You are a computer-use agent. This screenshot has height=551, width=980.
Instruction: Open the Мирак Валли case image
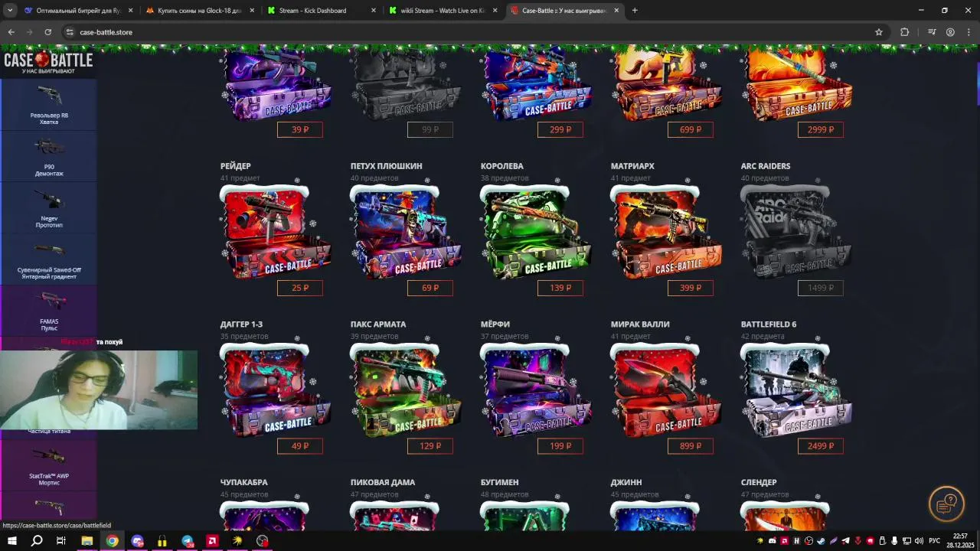coord(666,390)
